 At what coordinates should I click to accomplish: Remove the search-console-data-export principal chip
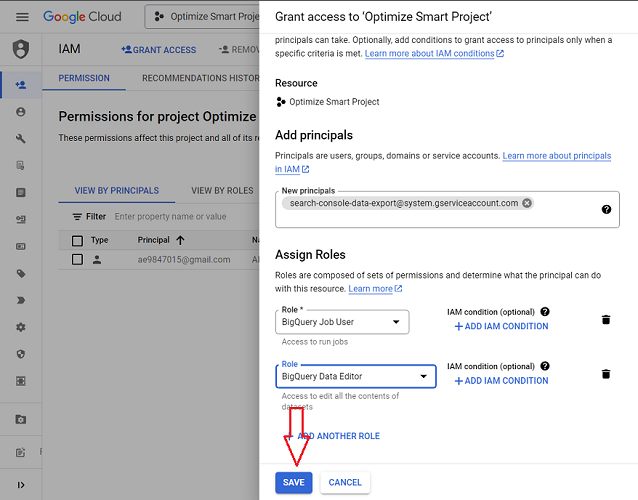pos(527,203)
